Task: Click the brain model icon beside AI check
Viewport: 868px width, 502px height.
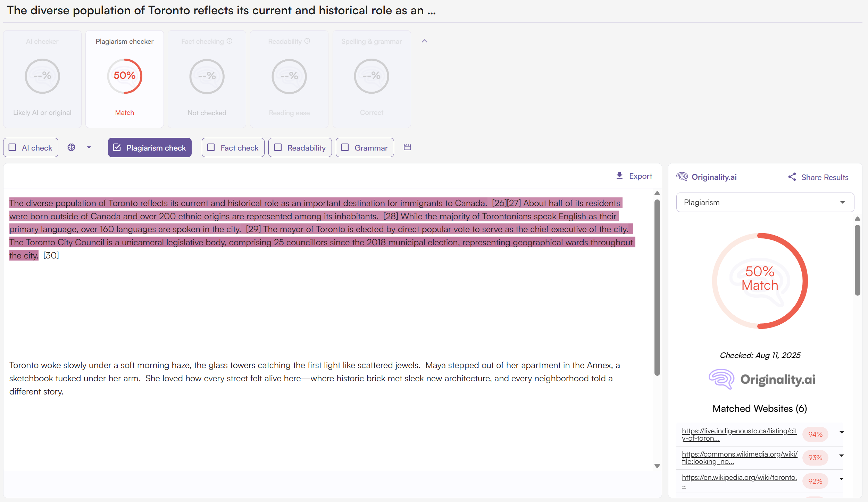Action: point(71,147)
